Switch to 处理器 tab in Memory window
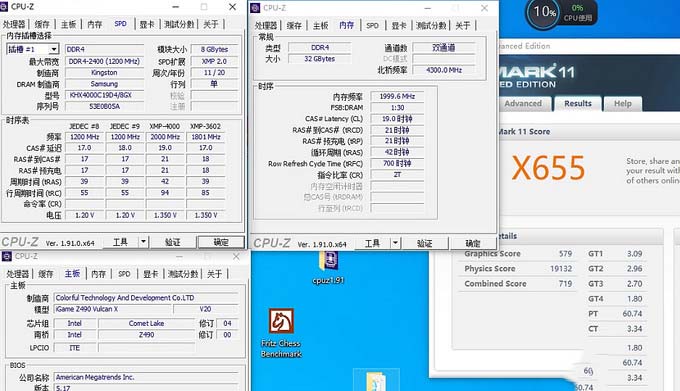This screenshot has width=680, height=391. pos(265,26)
